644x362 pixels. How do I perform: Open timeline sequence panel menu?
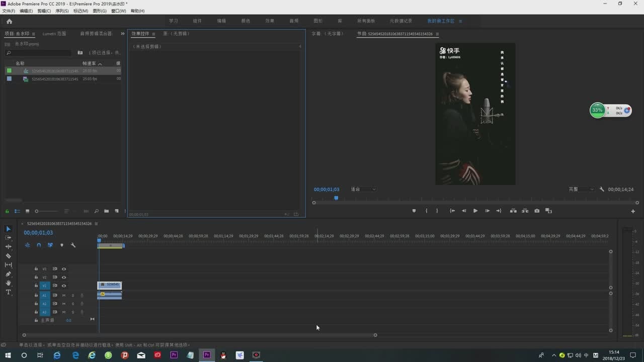tap(96, 223)
